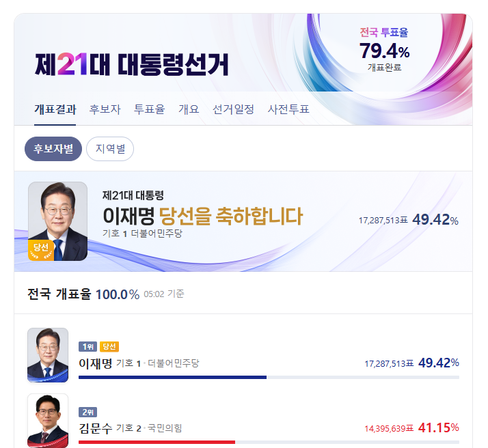Viewport: 488px width, 448px height.
Task: Click the 김문수 candidate name
Action: [95, 429]
